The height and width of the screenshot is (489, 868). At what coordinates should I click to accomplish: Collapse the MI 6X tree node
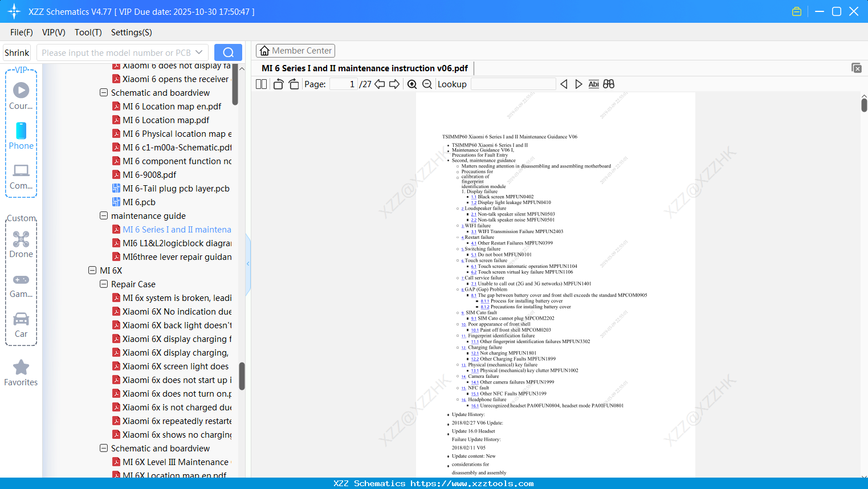point(92,270)
